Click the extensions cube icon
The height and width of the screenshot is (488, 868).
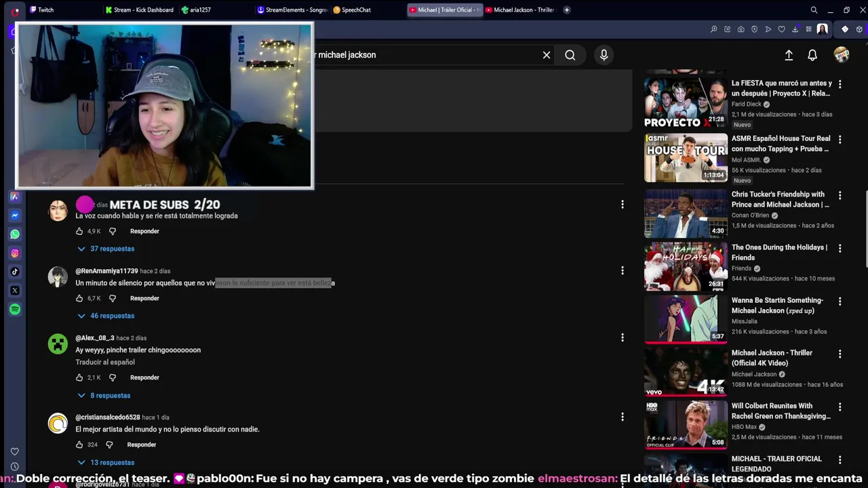click(x=859, y=29)
